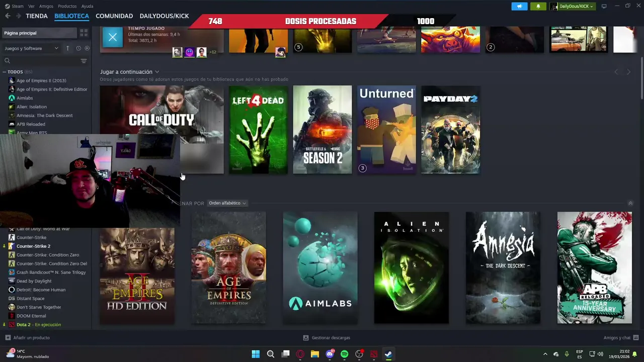Select Aimlabs in the sidebar list
644x362 pixels.
point(25,98)
